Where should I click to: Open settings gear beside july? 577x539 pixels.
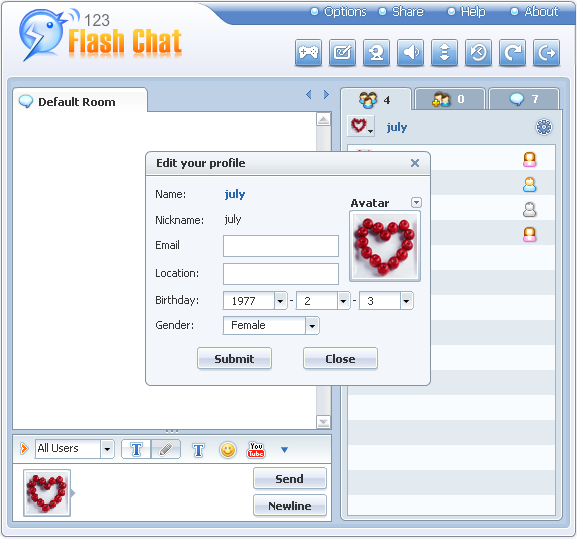click(544, 127)
